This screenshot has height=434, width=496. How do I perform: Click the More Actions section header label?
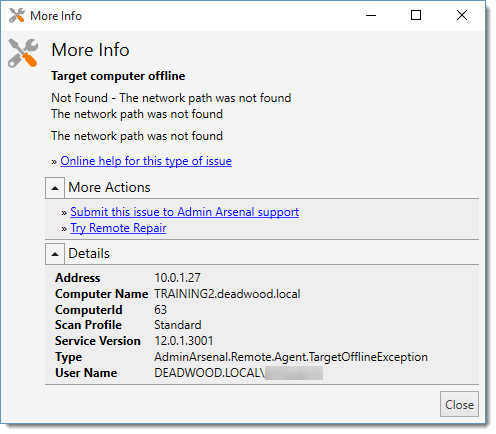109,187
